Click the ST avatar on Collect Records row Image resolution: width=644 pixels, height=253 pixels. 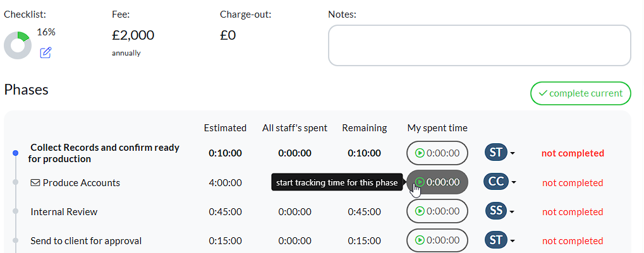pos(496,153)
